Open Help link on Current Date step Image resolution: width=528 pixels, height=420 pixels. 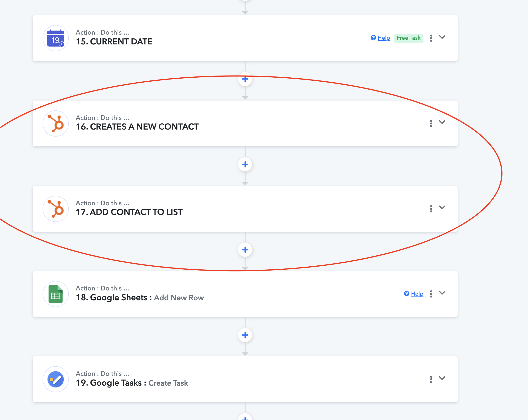[383, 38]
